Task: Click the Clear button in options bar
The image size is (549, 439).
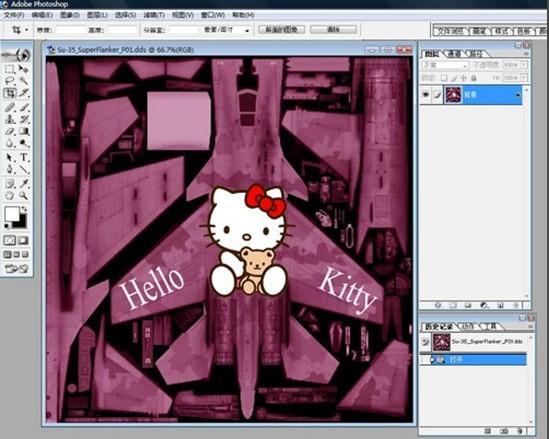Action: point(333,29)
